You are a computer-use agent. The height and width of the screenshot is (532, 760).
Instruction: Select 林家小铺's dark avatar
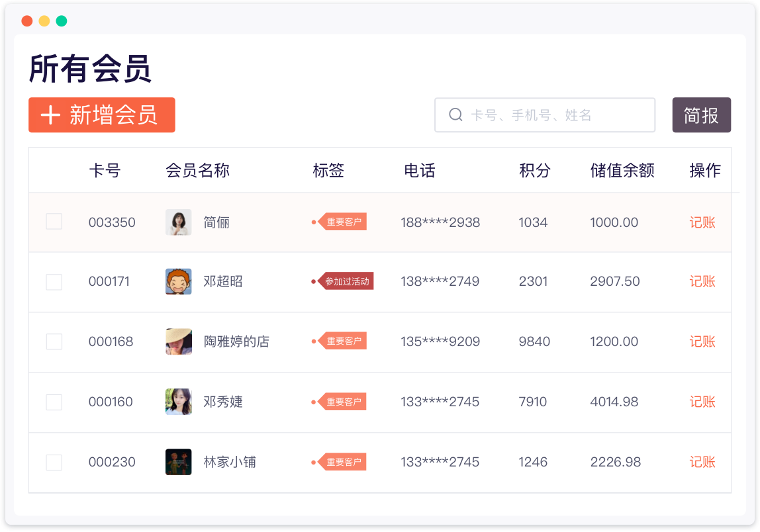click(178, 462)
